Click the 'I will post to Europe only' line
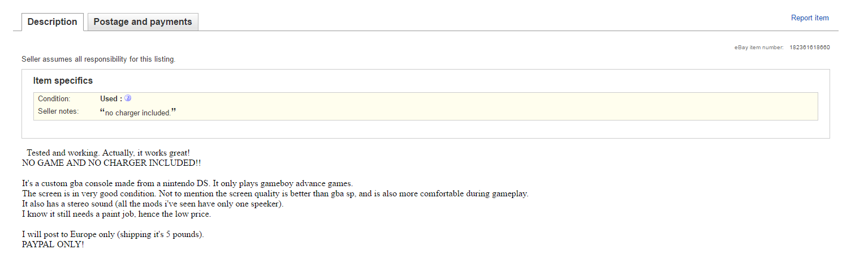This screenshot has width=868, height=271. coord(113,234)
